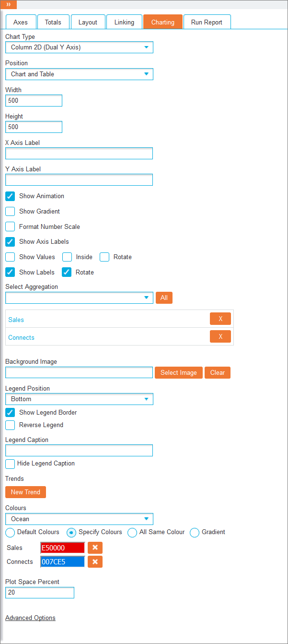
Task: Delete the Connects colour with the X icon
Action: pos(95,562)
